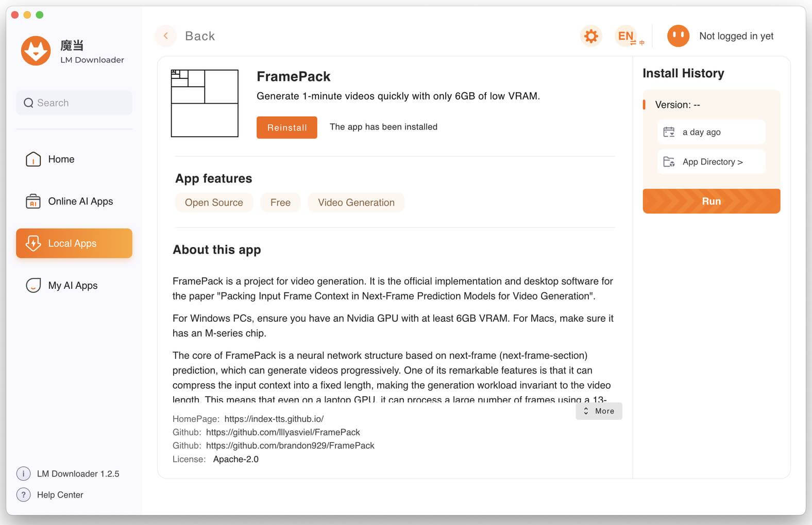Click the FramePack title
Screen dimensions: 812x525
pyautogui.click(x=294, y=76)
